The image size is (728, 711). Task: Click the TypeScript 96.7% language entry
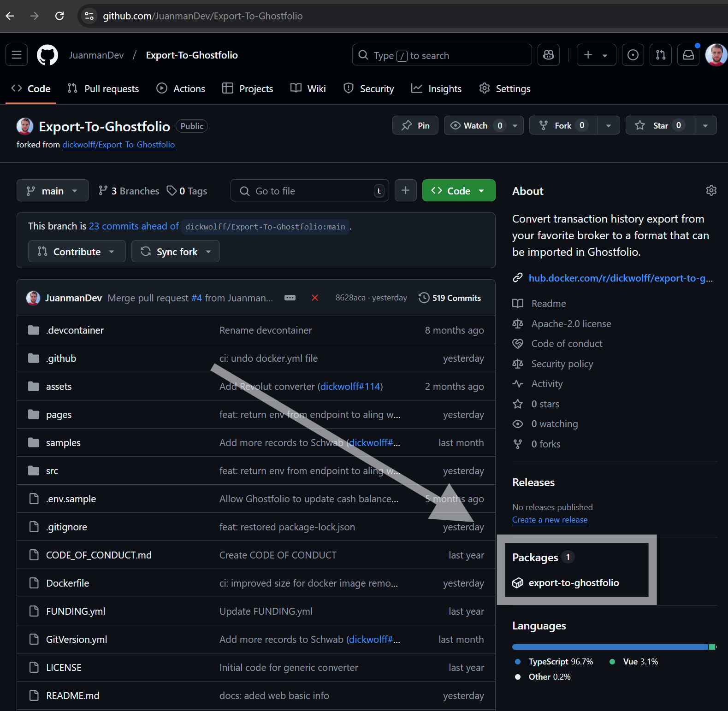554,661
